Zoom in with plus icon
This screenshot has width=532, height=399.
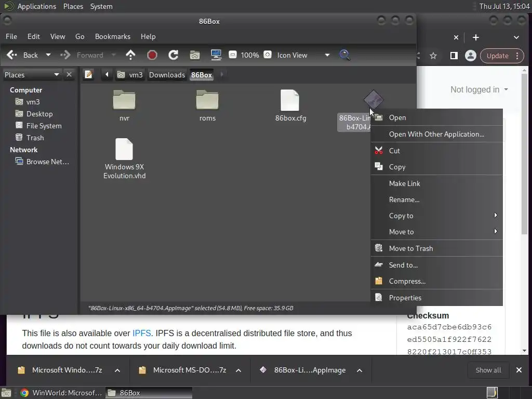pyautogui.click(x=268, y=55)
